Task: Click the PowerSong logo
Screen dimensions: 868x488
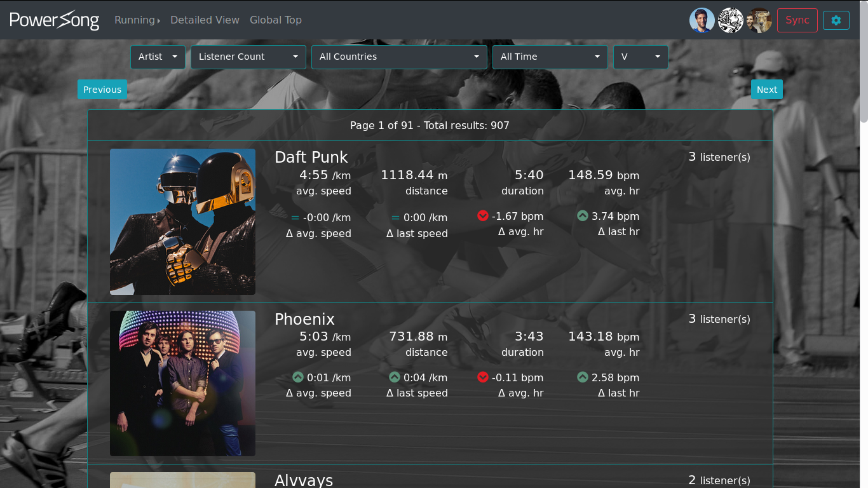Action: coord(55,20)
